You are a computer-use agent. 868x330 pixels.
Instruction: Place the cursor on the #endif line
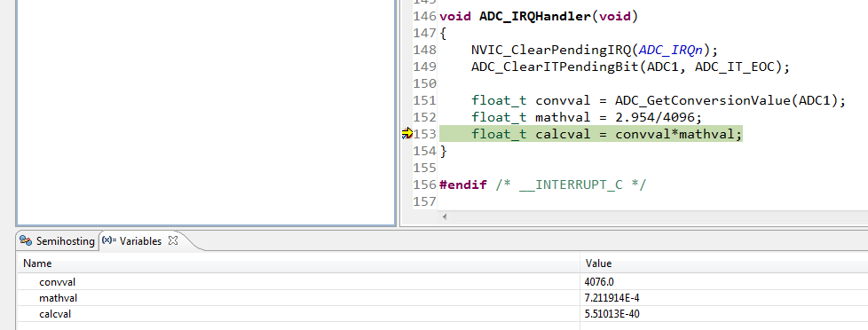tap(542, 185)
